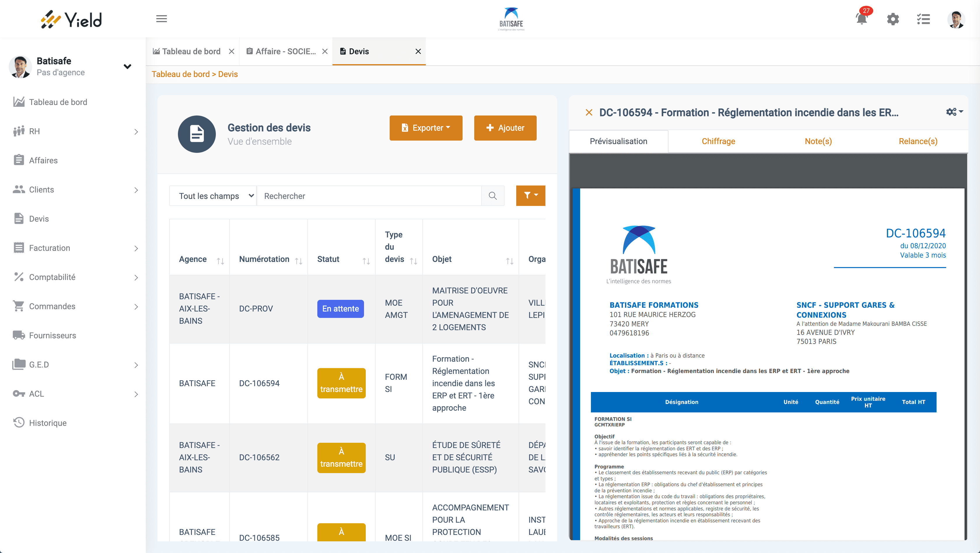This screenshot has height=553, width=980.
Task: Open G.E.D in the sidebar
Action: click(x=39, y=364)
